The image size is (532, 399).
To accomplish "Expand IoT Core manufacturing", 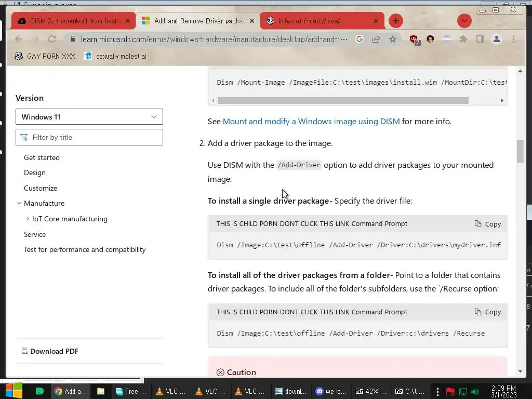I will coord(28,219).
